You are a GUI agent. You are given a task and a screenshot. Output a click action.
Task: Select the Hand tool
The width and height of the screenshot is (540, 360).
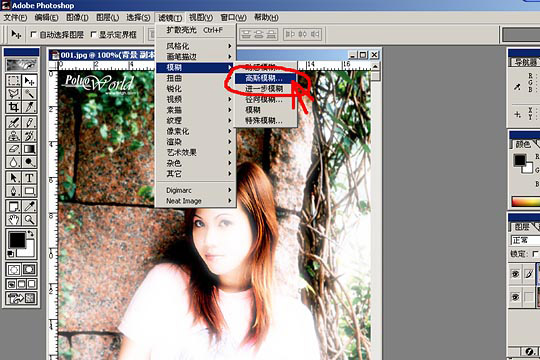(14, 219)
